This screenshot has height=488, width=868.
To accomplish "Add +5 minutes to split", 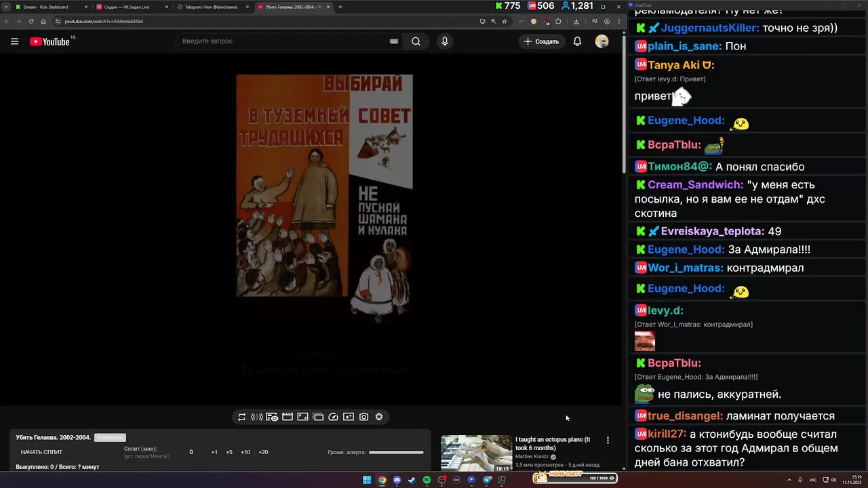I will pos(229,452).
